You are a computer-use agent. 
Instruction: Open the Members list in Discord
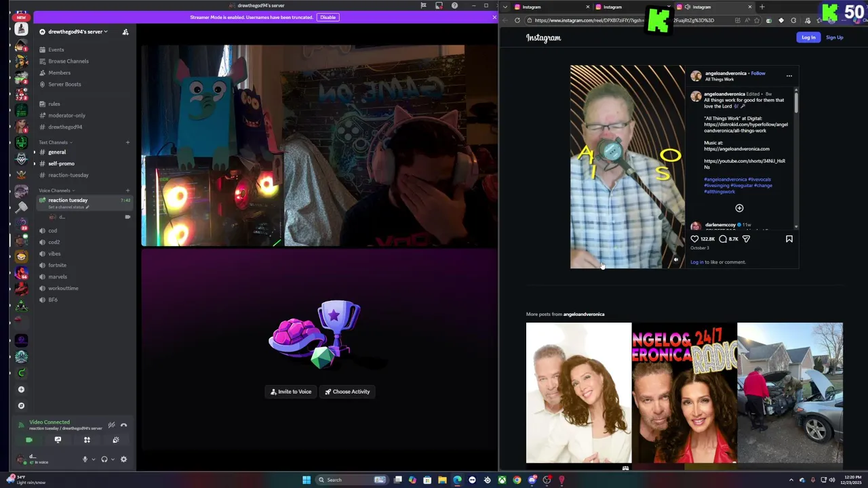point(59,73)
